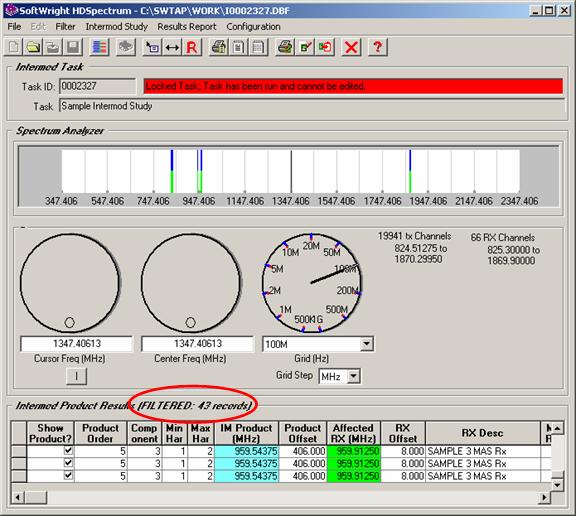Click the spectrum marker line near 1347.406
576x516 pixels.
[291, 171]
